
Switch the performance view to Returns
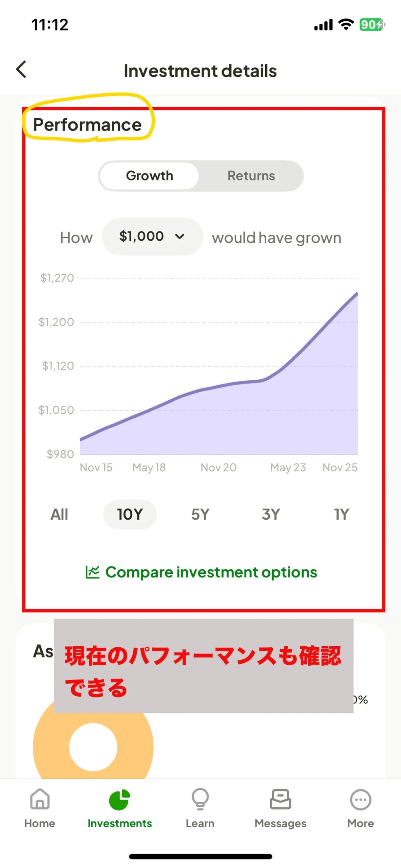click(251, 176)
